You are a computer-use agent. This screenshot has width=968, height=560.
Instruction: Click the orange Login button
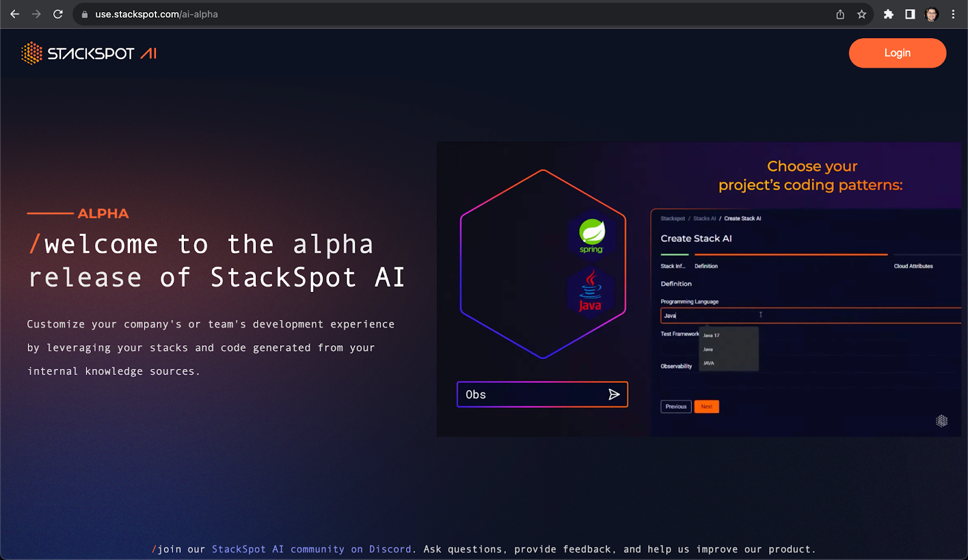point(897,53)
